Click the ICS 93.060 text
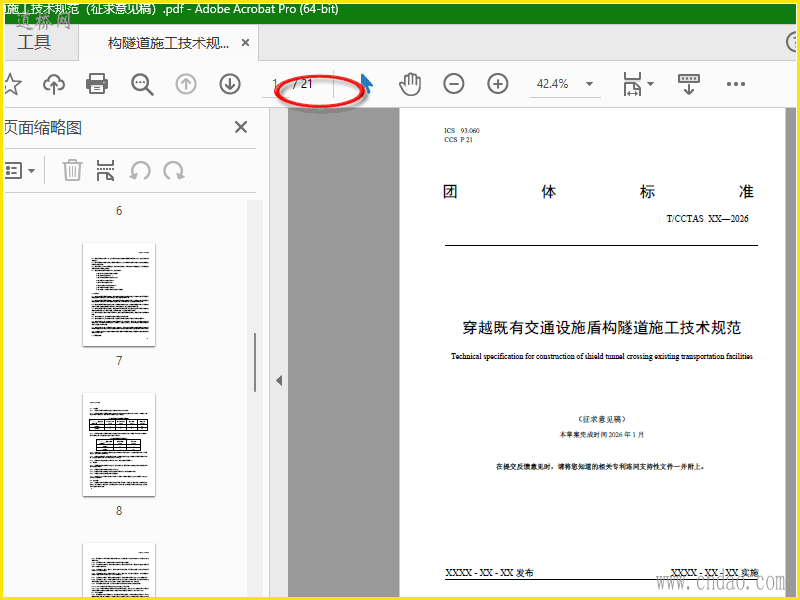This screenshot has height=600, width=800. (x=462, y=131)
